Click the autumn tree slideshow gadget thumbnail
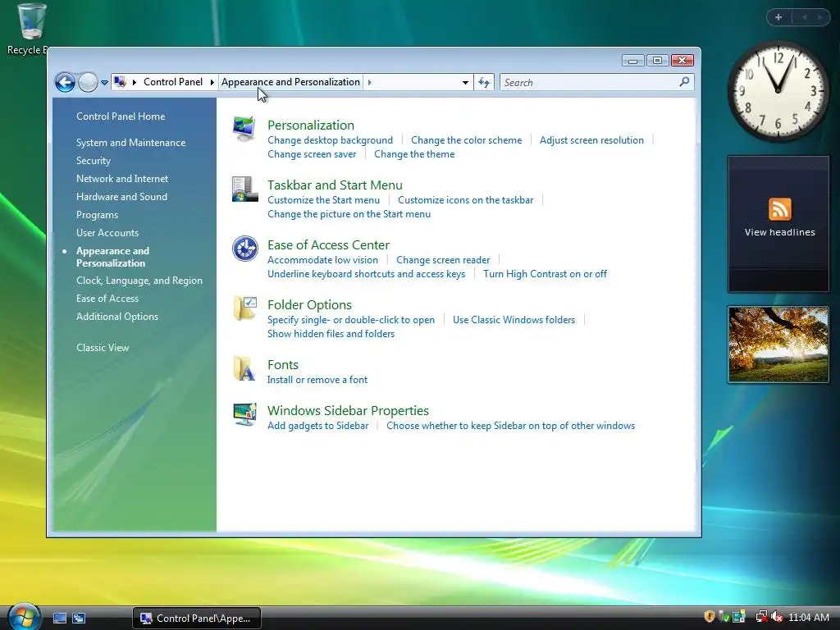Image resolution: width=840 pixels, height=630 pixels. pyautogui.click(x=778, y=345)
